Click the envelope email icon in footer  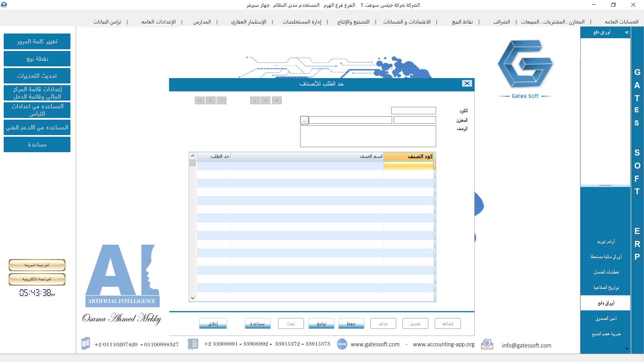point(487,344)
